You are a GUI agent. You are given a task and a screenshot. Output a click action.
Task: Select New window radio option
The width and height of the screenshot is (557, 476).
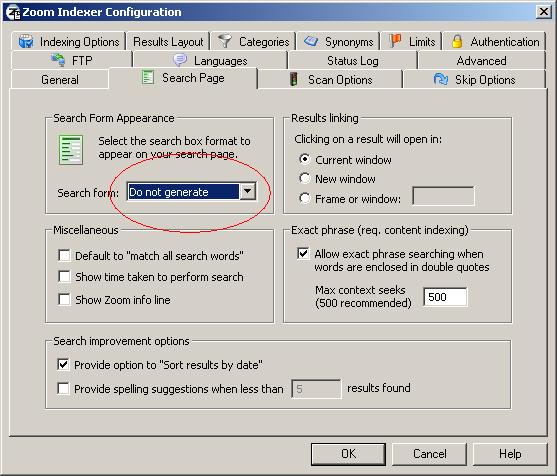305,178
